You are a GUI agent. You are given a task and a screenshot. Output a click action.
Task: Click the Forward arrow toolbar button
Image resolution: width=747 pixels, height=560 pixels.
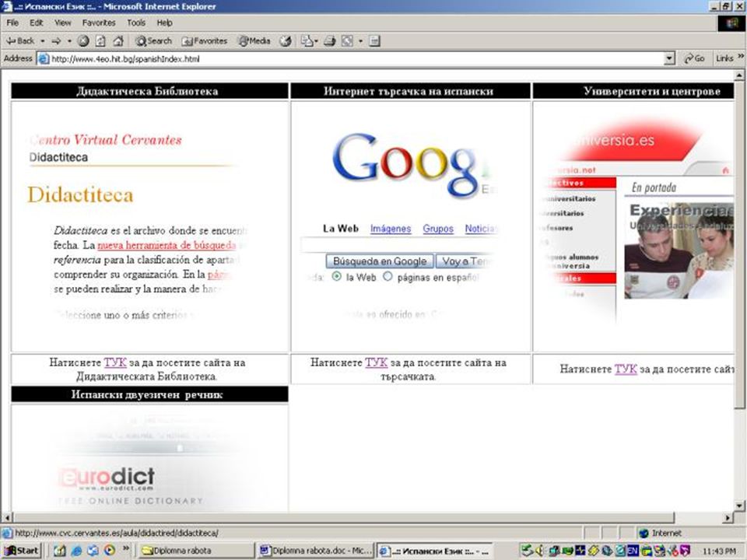point(56,41)
